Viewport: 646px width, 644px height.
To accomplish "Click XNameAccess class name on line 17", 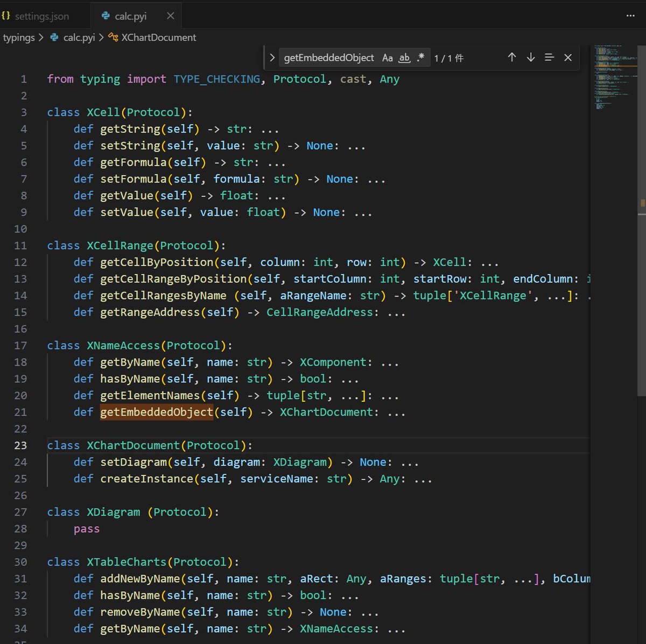I will (x=124, y=345).
